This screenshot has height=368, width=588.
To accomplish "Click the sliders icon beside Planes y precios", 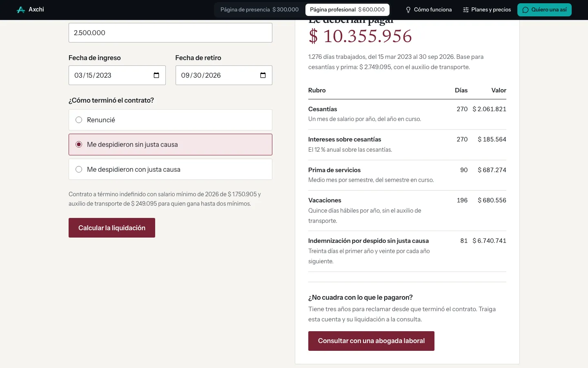I will [x=465, y=10].
